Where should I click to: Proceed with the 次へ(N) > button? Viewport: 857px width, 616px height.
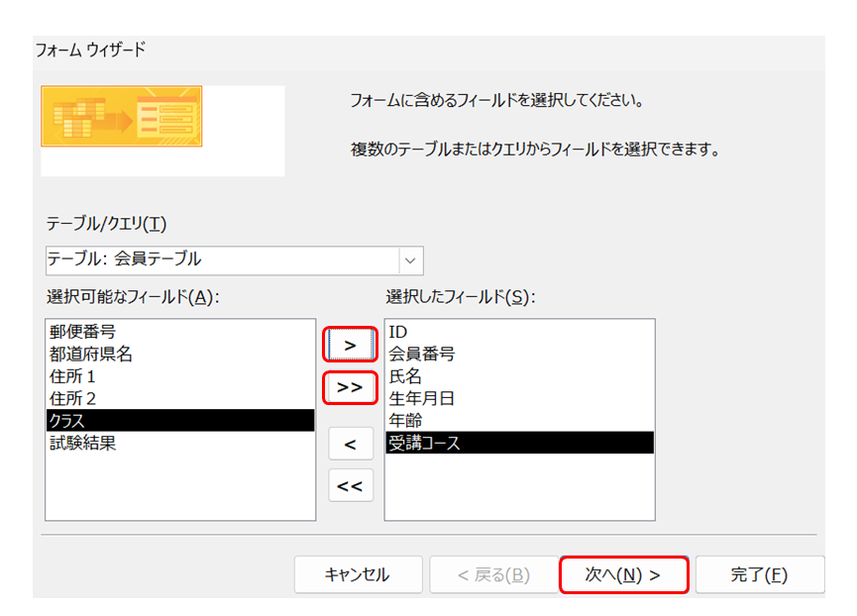623,574
